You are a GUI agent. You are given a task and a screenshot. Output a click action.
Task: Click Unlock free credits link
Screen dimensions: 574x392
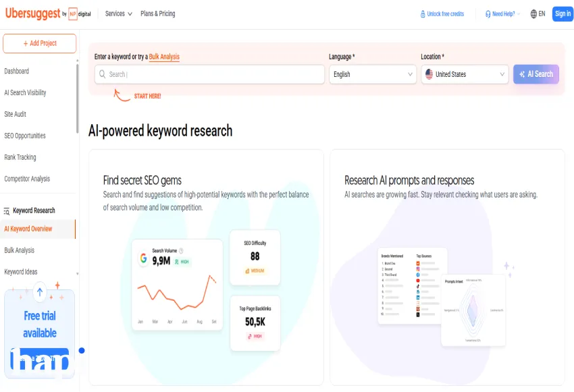click(445, 14)
